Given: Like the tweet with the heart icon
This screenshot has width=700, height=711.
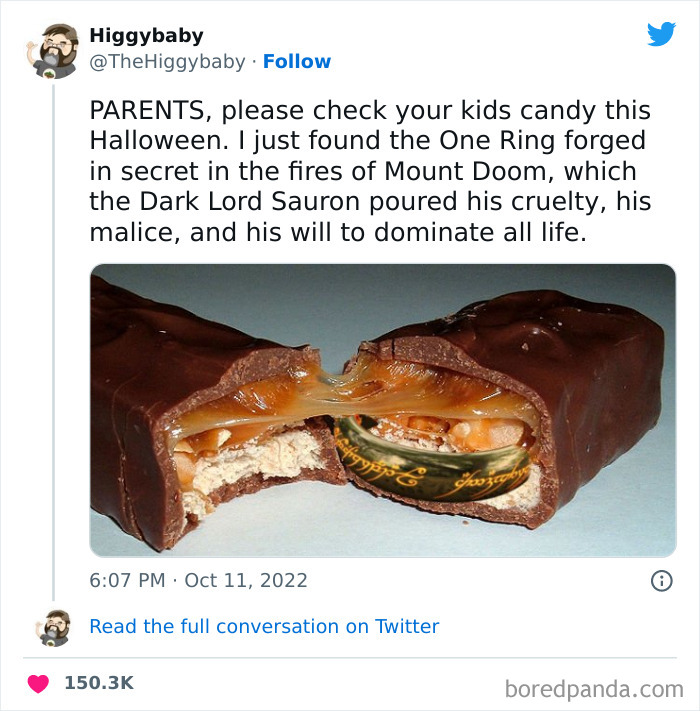Looking at the screenshot, I should coord(38,684).
